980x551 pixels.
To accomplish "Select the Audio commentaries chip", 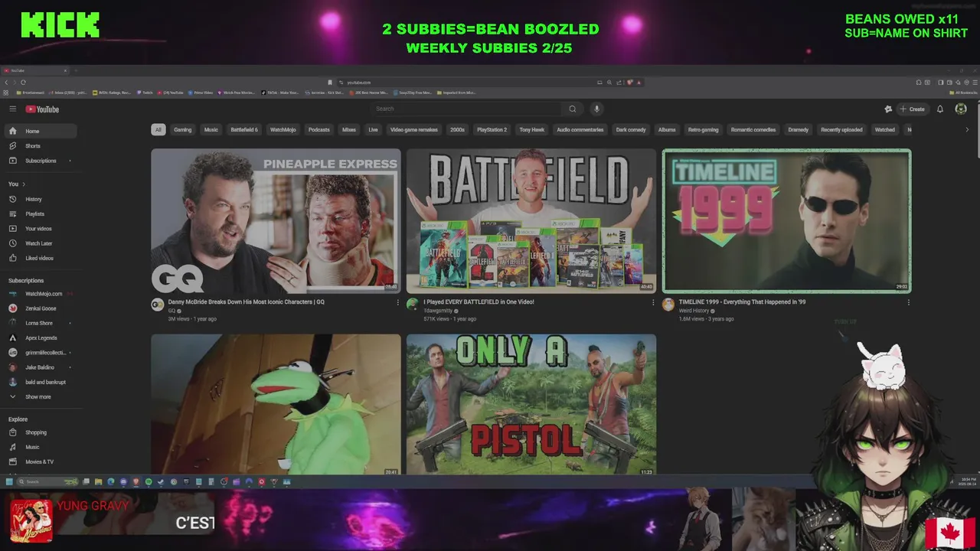I will click(x=580, y=129).
